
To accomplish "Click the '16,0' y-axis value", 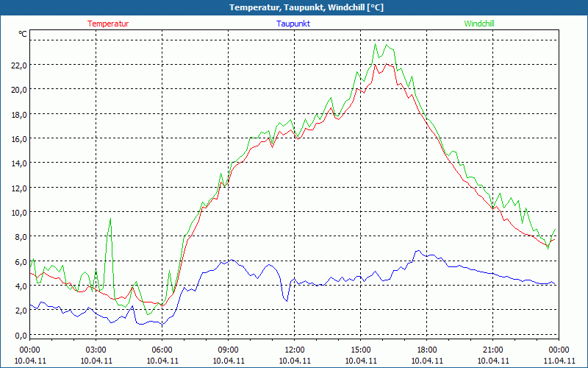I will (x=19, y=138).
